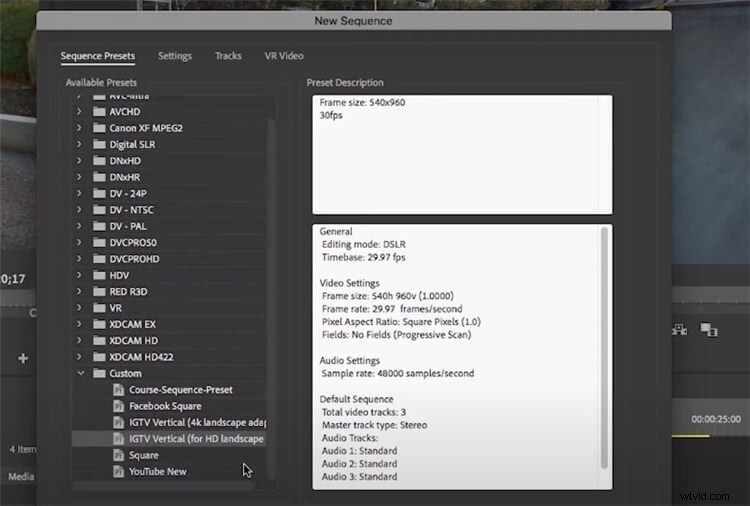Select the DNxHR folder icon

pyautogui.click(x=99, y=177)
